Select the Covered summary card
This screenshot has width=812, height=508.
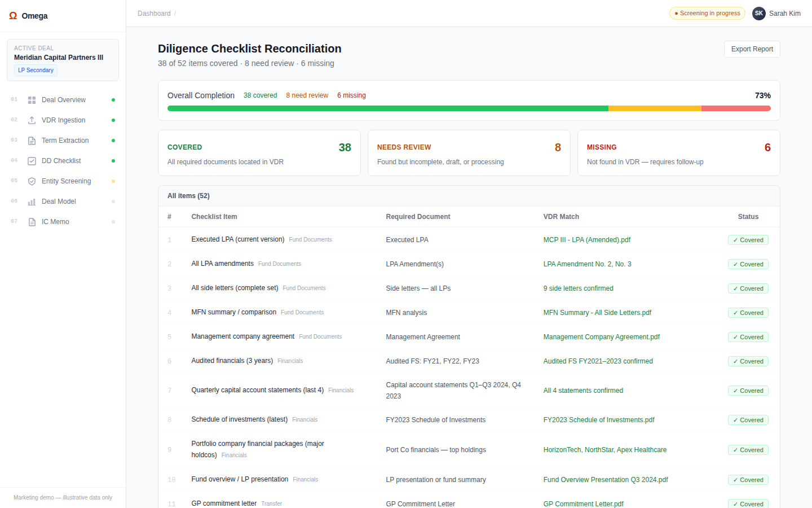(x=259, y=154)
